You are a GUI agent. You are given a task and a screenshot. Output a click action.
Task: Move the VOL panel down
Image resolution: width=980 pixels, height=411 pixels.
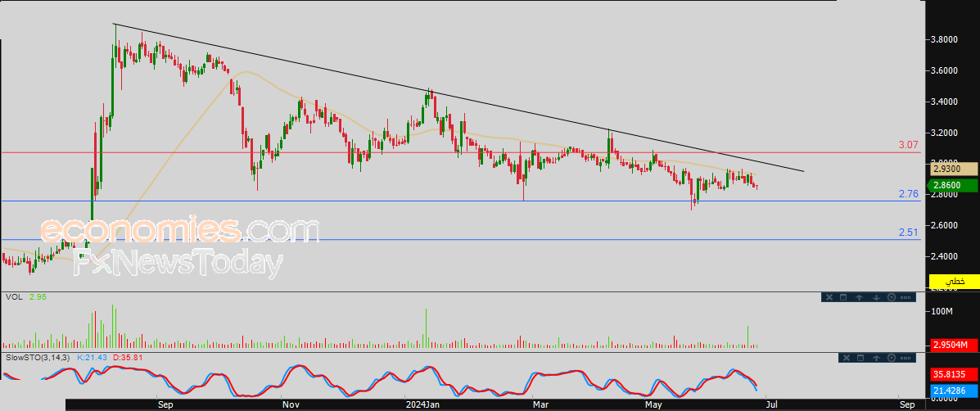876,297
